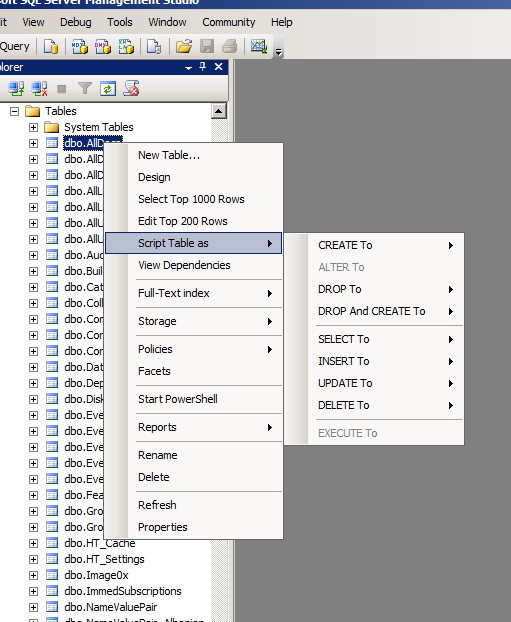This screenshot has width=511, height=622.
Task: Collapse the Tables folder node
Action: coord(14,111)
